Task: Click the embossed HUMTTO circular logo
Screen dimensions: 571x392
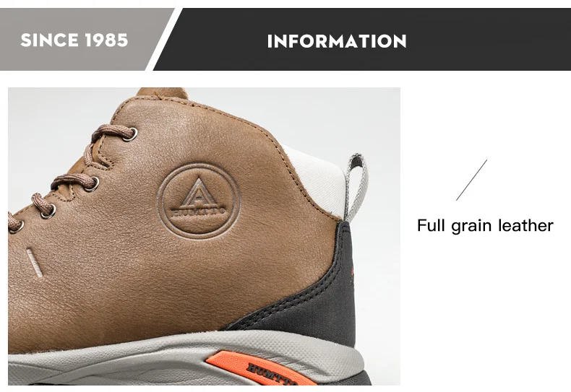Action: click(199, 201)
